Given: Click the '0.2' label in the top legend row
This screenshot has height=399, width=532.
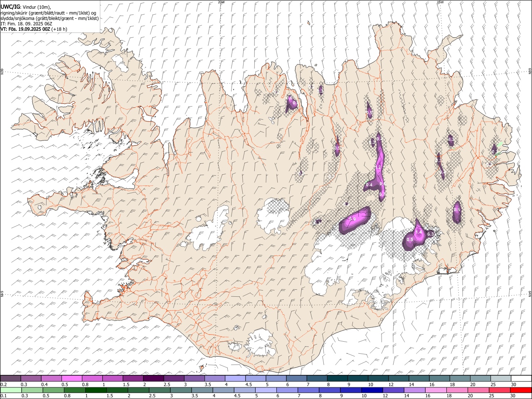Looking at the screenshot, I should pos(3,384).
